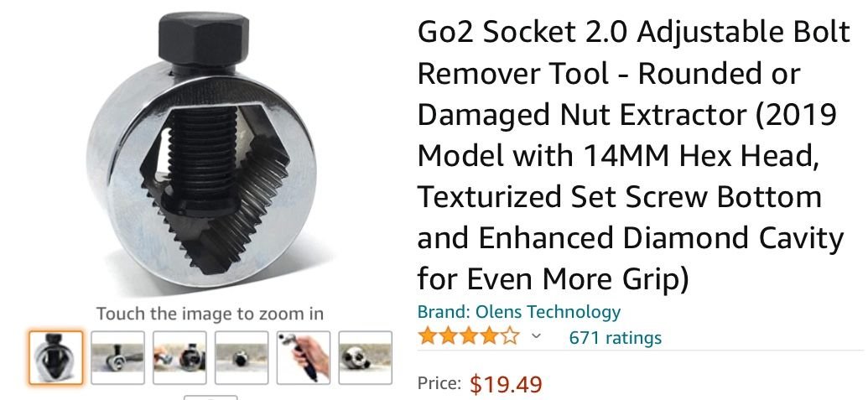The image size is (868, 400).
Task: Click the $19.49 price text
Action: [506, 384]
